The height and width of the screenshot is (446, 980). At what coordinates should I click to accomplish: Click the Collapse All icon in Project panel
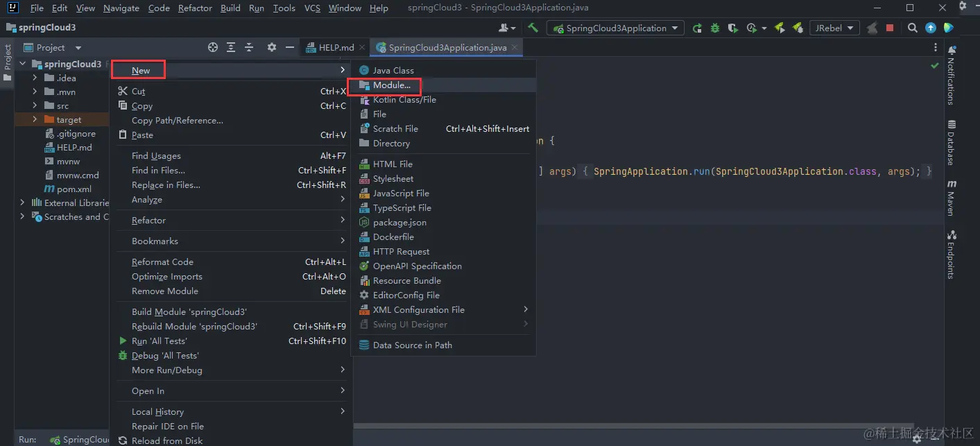249,47
